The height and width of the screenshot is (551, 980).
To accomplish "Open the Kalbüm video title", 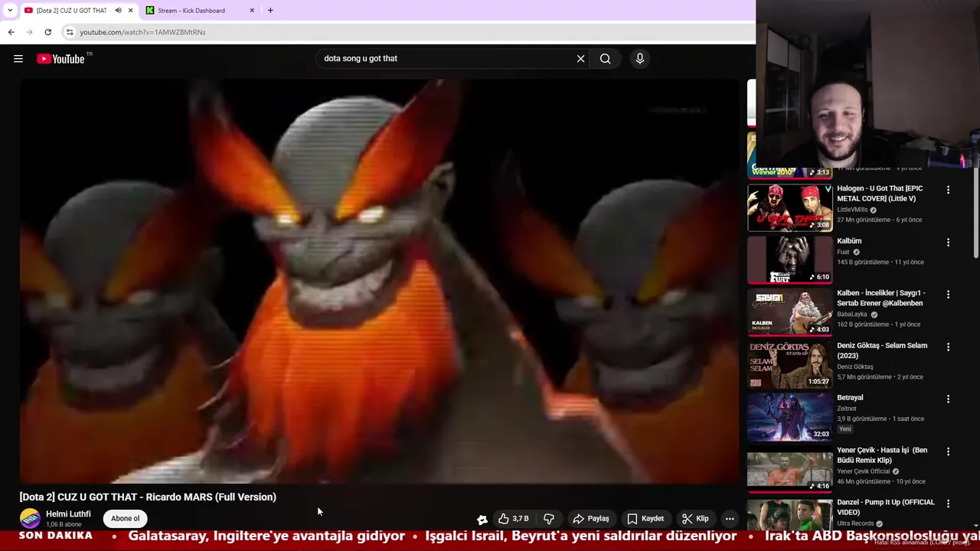I will (849, 241).
